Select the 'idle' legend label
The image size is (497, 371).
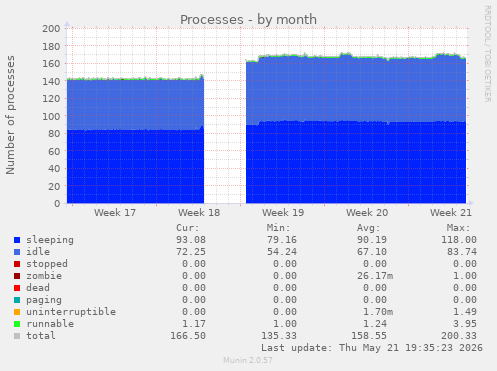pos(38,252)
